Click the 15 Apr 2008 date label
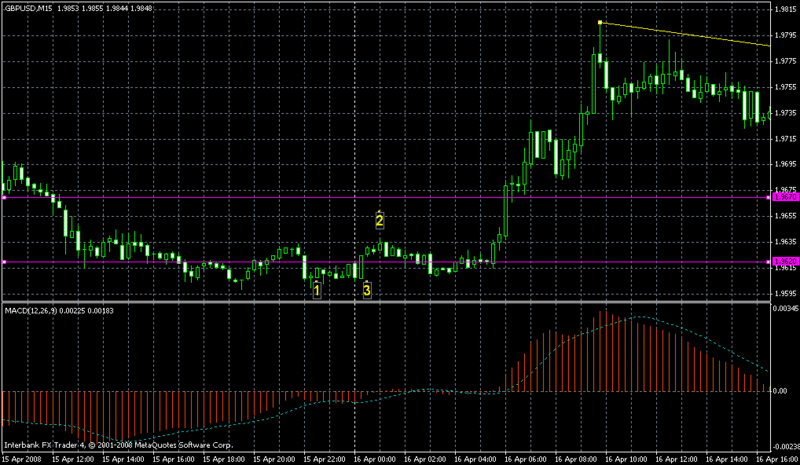The image size is (800, 465). coord(22,459)
